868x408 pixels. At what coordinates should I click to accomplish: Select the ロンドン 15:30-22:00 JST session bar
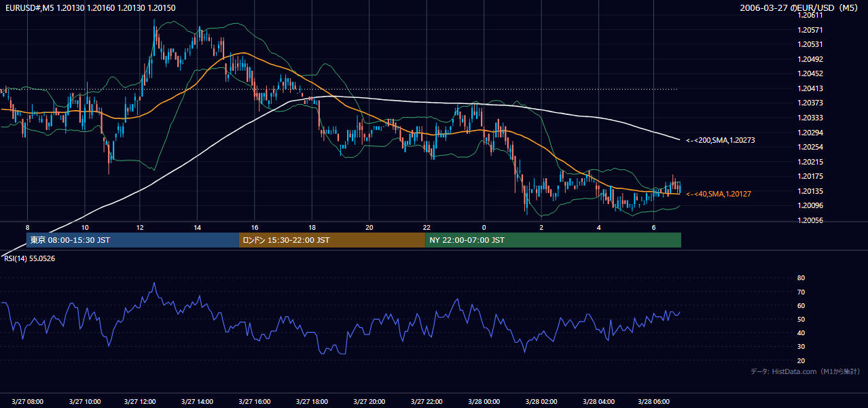pos(332,240)
